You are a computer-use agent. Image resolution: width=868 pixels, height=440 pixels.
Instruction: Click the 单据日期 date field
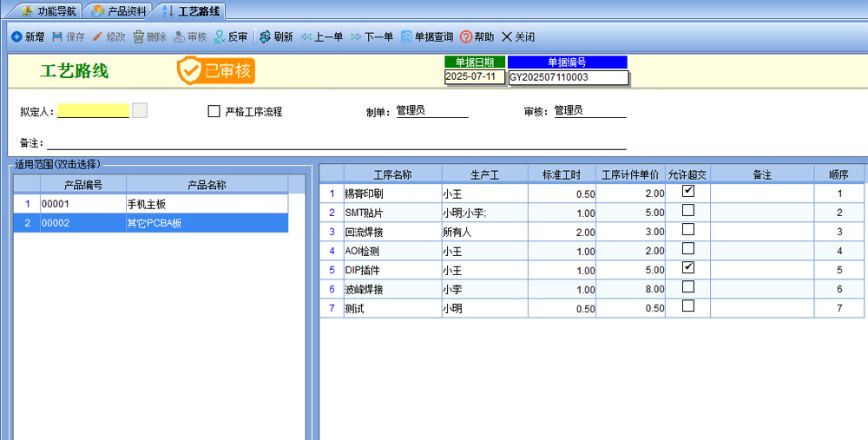(x=474, y=77)
